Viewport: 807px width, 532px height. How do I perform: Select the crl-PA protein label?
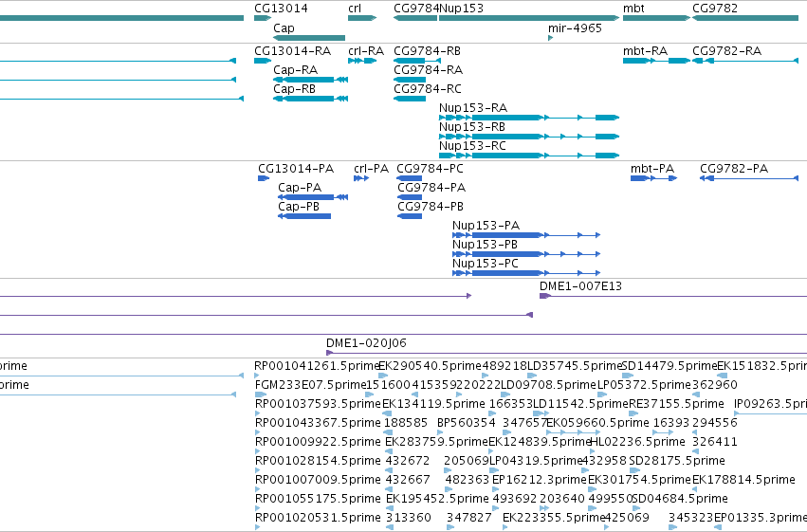coord(371,169)
